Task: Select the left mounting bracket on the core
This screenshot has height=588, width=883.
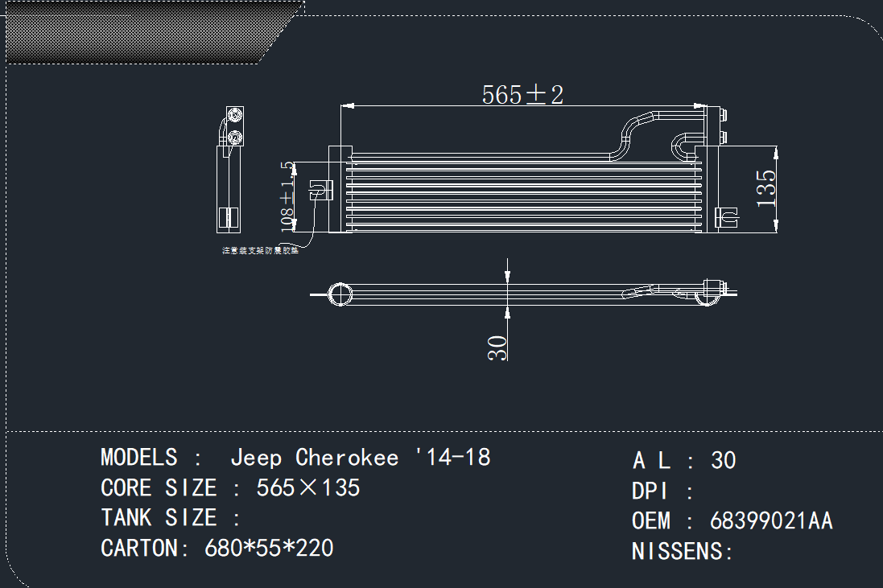Action: [321, 191]
